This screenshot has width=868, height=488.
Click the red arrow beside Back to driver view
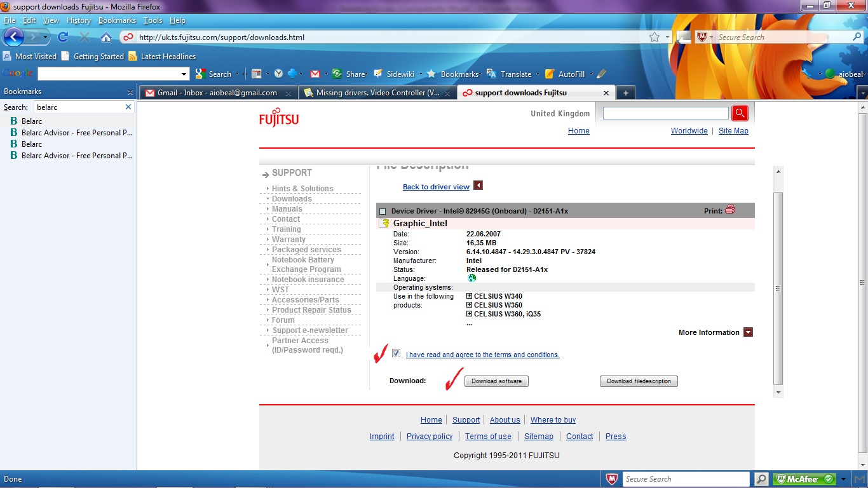[478, 186]
